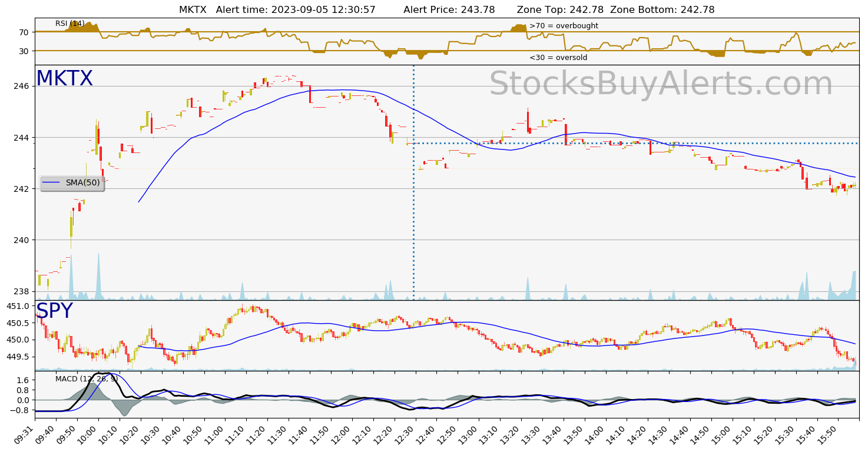The image size is (868, 452).
Task: Click the RSI axis value 30
Action: 24,51
